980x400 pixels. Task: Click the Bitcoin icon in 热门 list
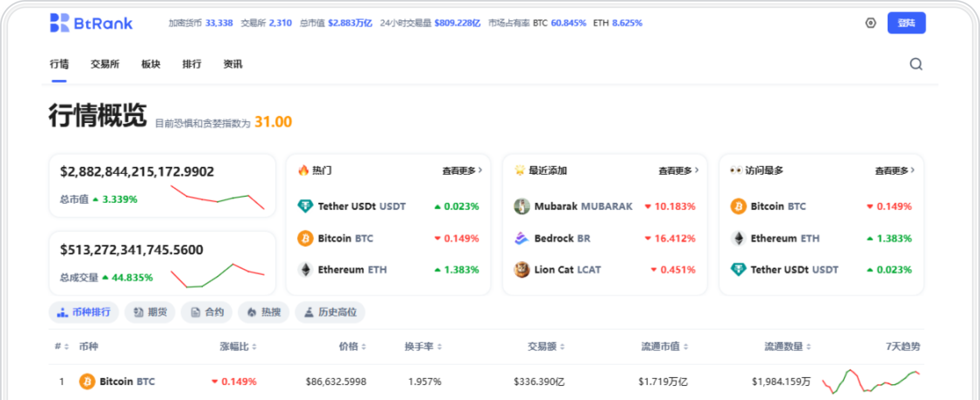point(305,238)
